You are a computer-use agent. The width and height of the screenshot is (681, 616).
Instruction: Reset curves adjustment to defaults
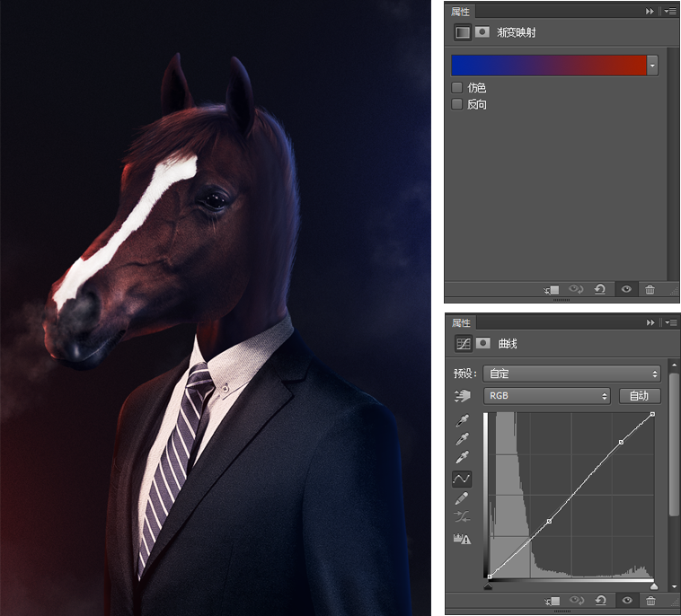pos(601,601)
